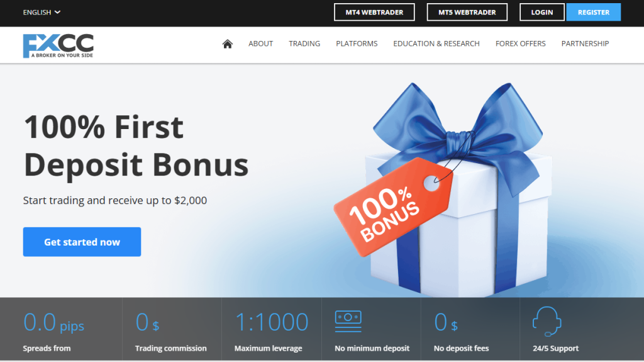Viewport: 644px width, 362px height.
Task: Click Get started now button
Action: [82, 242]
